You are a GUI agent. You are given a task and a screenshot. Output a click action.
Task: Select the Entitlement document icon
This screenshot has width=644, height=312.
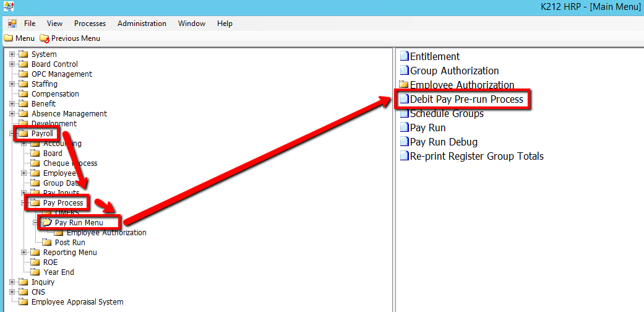click(x=405, y=57)
